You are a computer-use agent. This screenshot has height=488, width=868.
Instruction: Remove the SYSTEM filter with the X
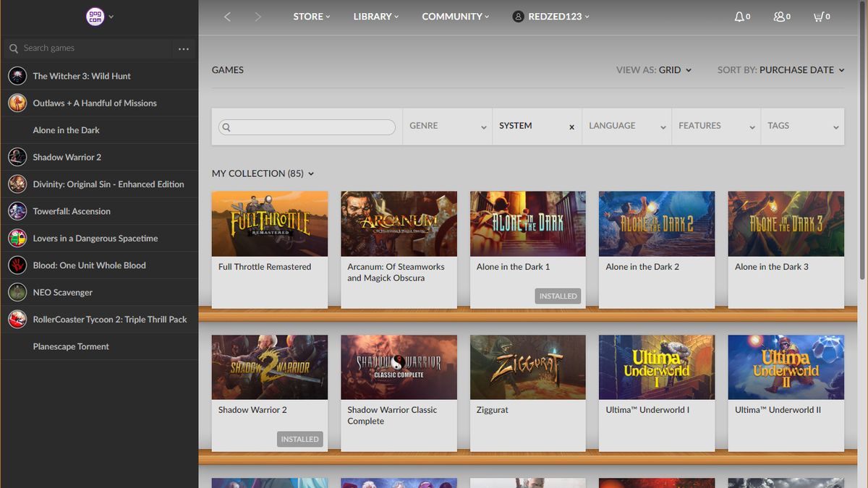571,127
